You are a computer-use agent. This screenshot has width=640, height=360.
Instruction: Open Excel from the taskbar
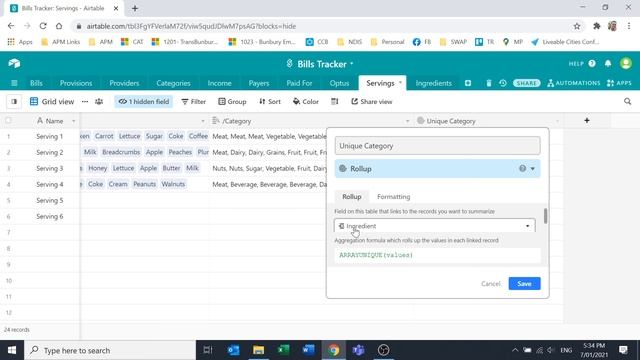click(x=283, y=350)
